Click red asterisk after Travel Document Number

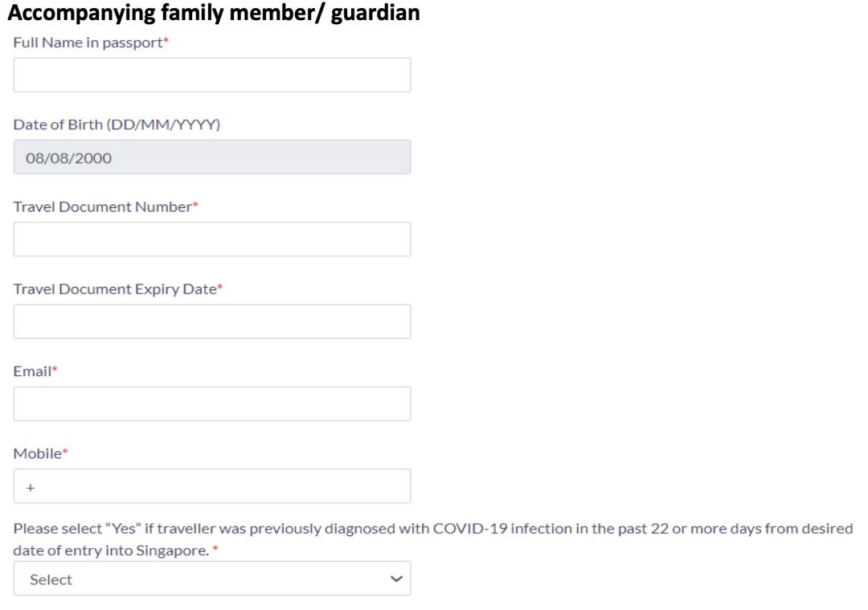(x=195, y=206)
